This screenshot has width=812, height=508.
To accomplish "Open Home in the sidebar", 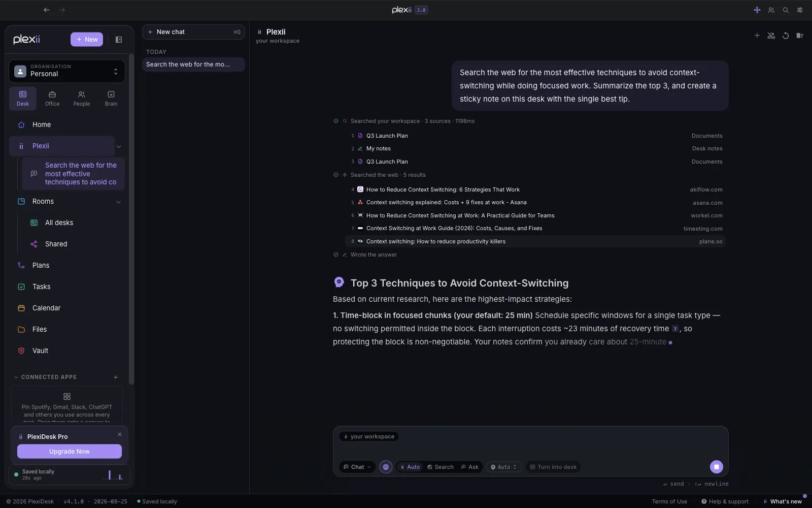I will [67, 124].
